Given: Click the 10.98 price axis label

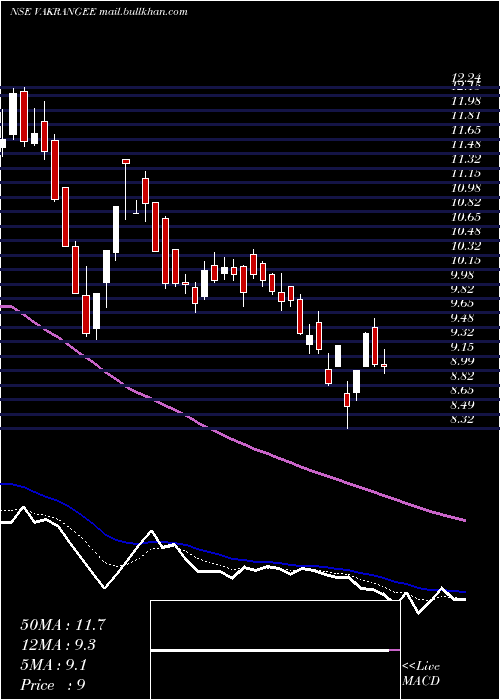Looking at the screenshot, I should pyautogui.click(x=467, y=188).
